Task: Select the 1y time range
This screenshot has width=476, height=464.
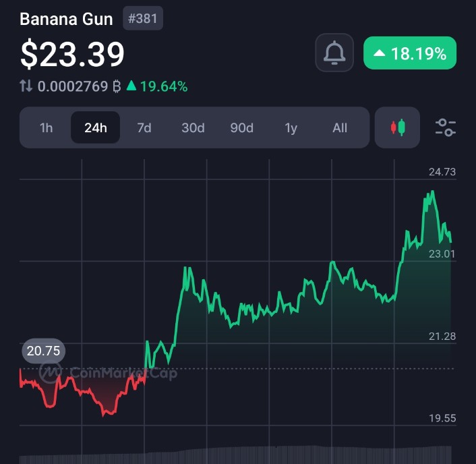Action: coord(291,127)
